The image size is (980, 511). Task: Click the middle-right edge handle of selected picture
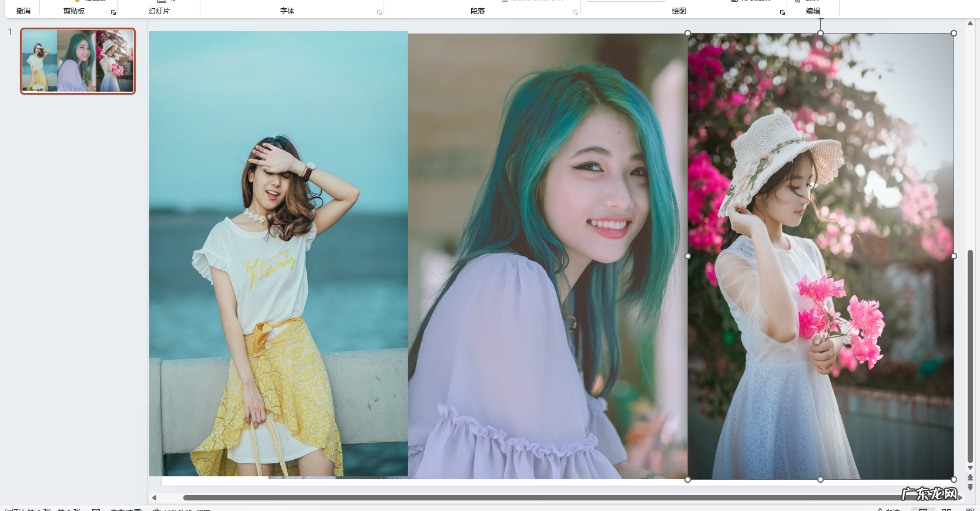point(954,256)
